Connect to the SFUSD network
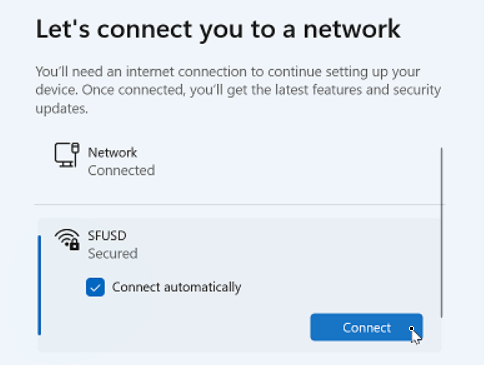 click(x=366, y=327)
